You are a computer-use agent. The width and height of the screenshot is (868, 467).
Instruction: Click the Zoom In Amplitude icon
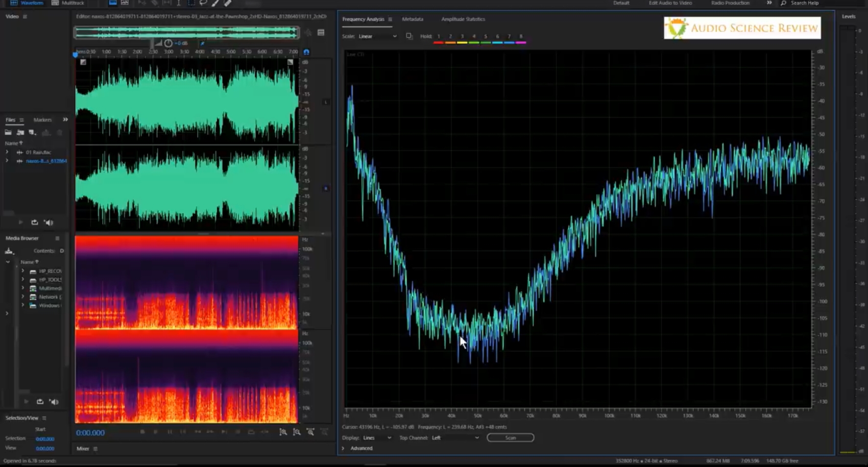(x=283, y=432)
